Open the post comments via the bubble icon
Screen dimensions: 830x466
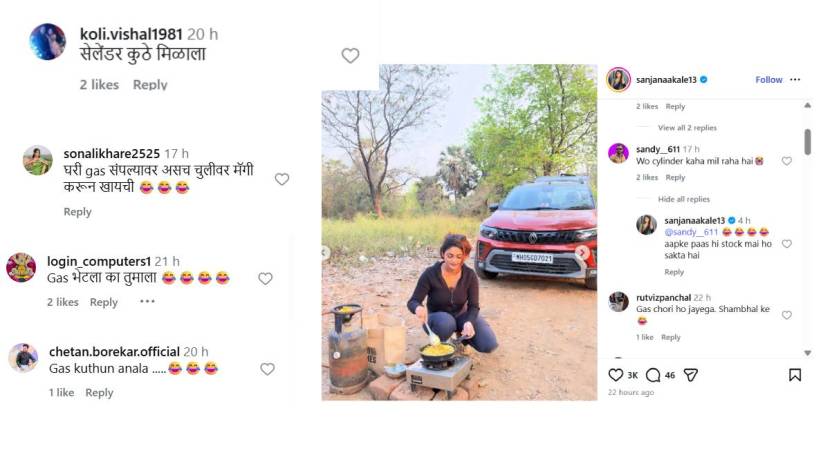tap(653, 375)
